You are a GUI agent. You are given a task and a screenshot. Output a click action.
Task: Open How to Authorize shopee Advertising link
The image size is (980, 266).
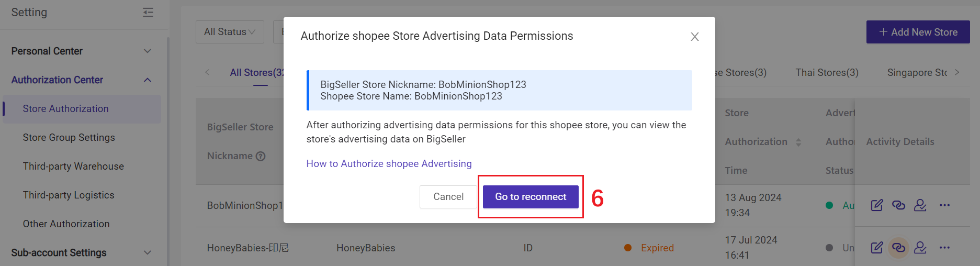(x=389, y=163)
